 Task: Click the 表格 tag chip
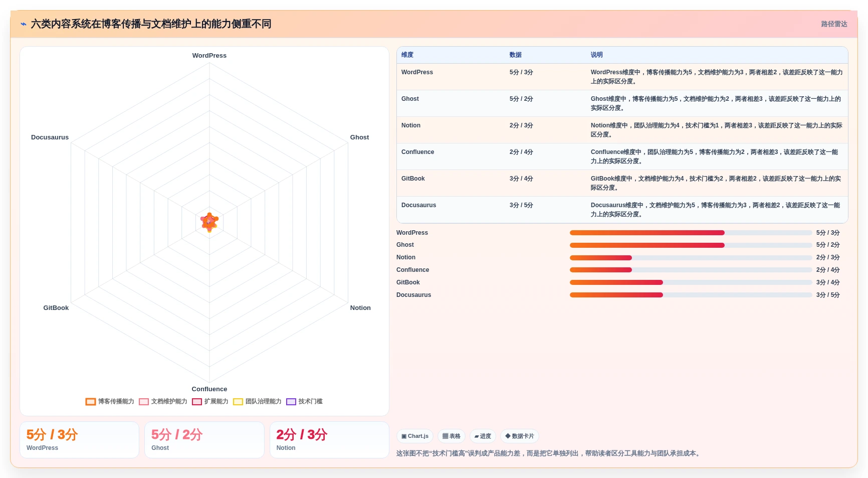point(452,436)
